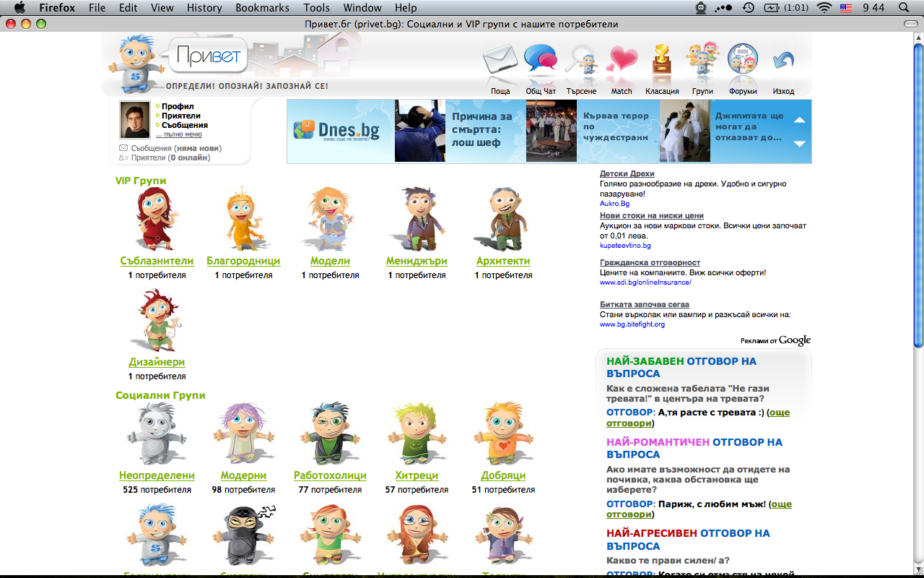Select the Съблазнители character avatar
The height and width of the screenshot is (578, 924).
tap(157, 219)
